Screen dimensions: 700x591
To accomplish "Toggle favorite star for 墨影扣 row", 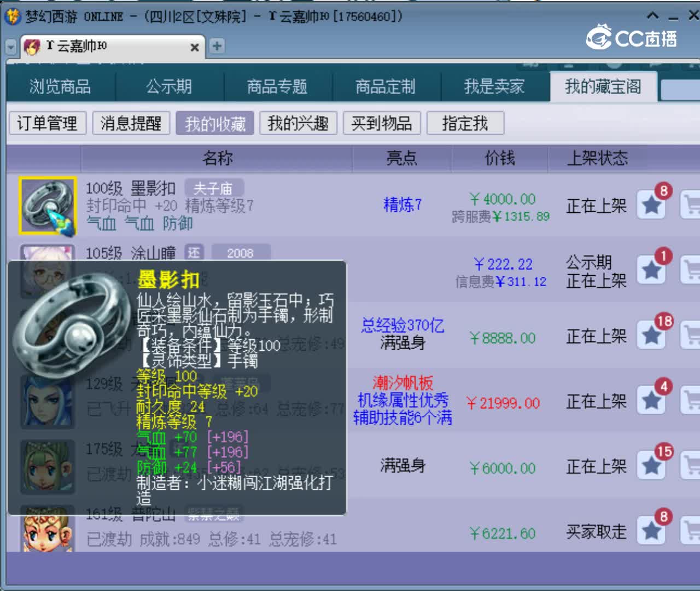I will pyautogui.click(x=651, y=206).
